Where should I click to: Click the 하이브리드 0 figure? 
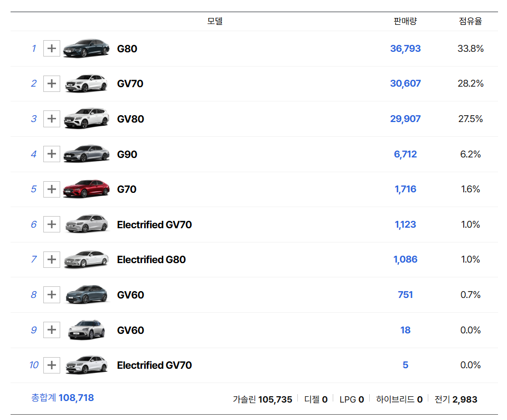pyautogui.click(x=399, y=399)
